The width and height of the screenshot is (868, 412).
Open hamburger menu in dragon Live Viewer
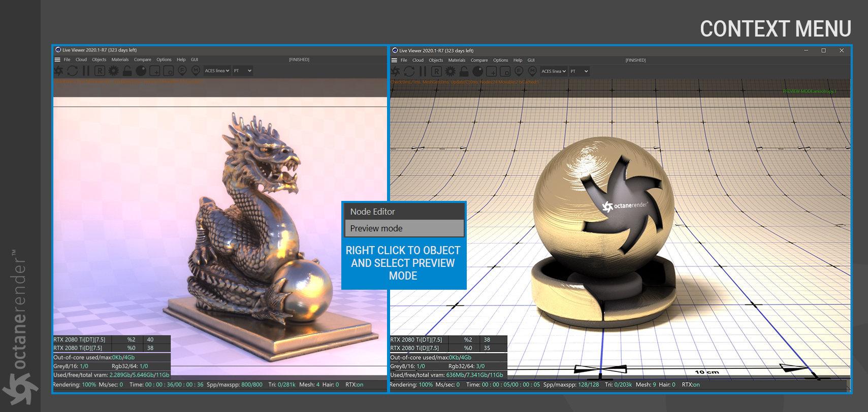57,60
